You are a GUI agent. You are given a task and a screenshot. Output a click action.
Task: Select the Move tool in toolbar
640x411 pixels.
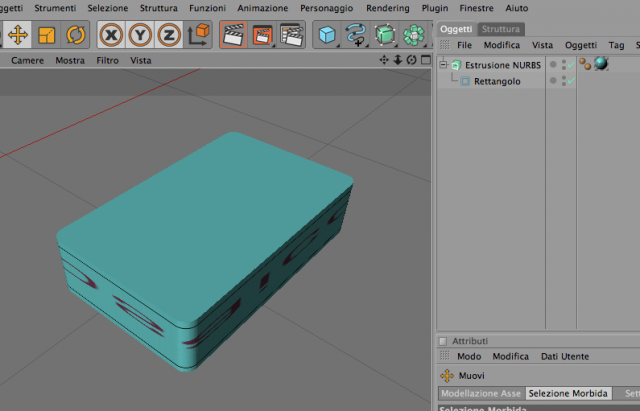pos(18,35)
